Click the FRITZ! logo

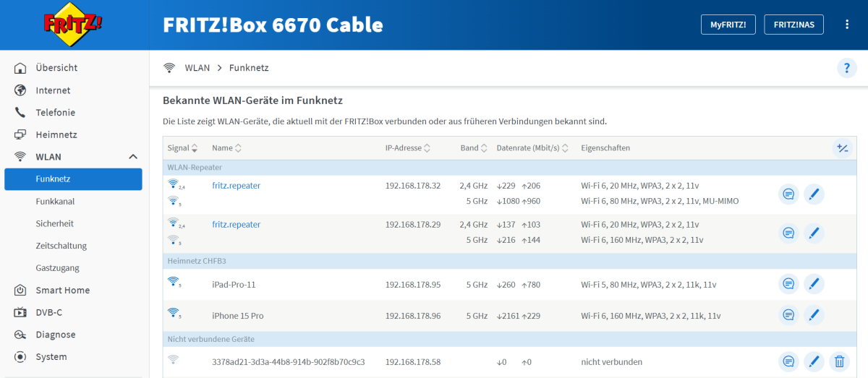point(74,26)
